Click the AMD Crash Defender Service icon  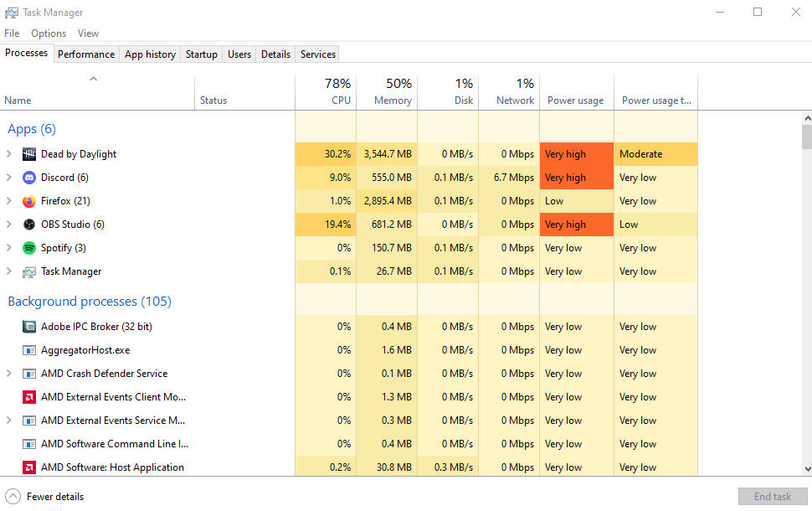(29, 374)
